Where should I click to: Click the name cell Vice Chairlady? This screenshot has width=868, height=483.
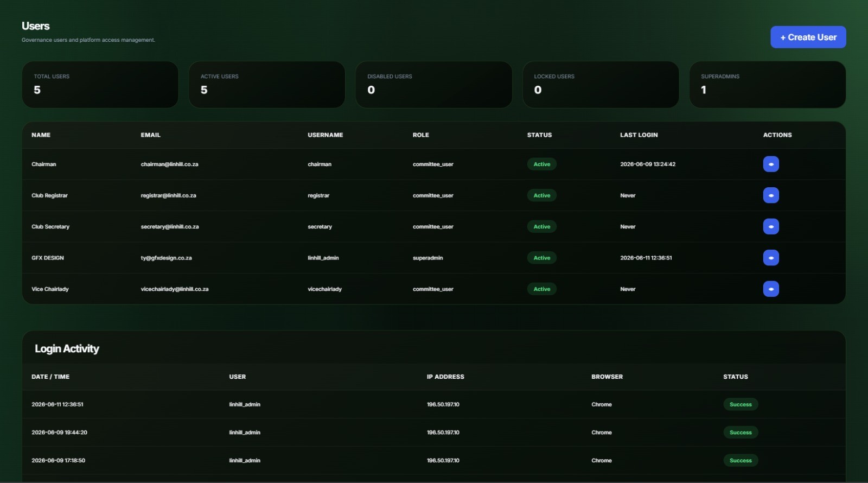50,289
